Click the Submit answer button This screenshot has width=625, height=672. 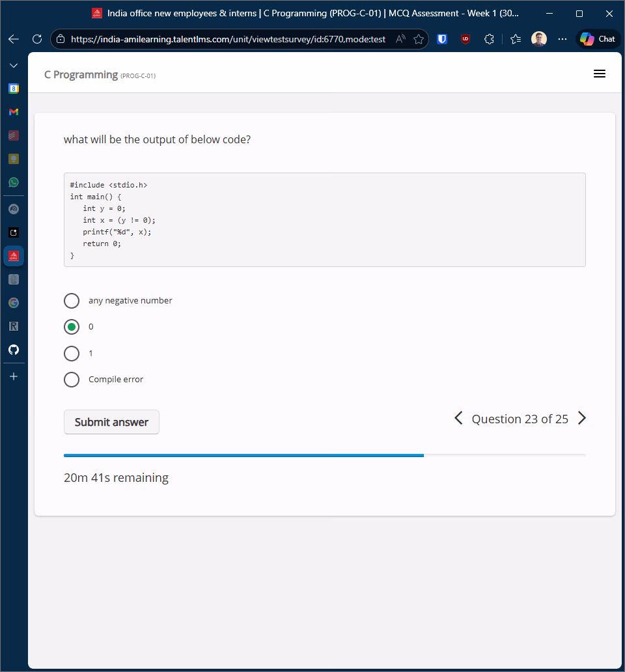111,422
